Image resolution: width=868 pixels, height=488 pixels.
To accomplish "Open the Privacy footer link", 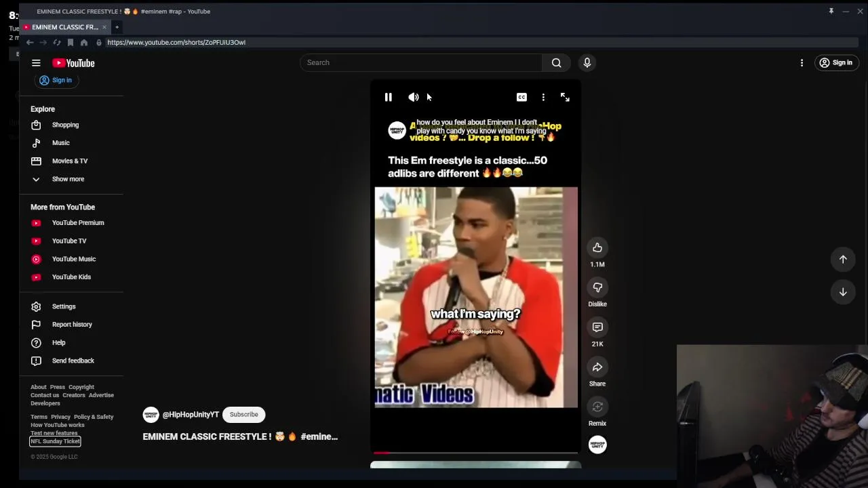I will coord(60,417).
